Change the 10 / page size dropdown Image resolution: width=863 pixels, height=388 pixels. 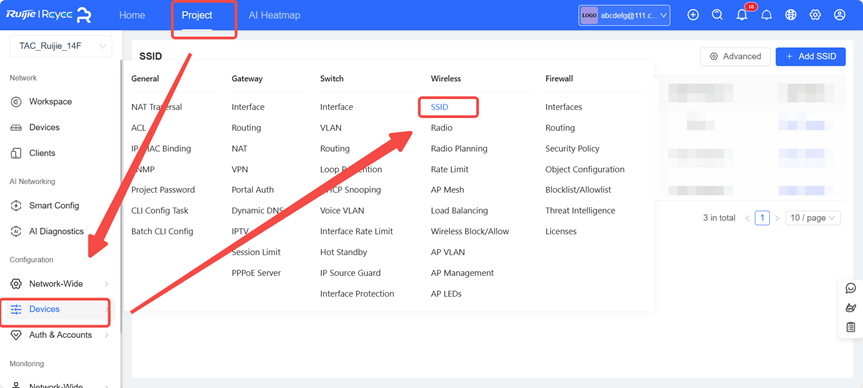point(813,218)
